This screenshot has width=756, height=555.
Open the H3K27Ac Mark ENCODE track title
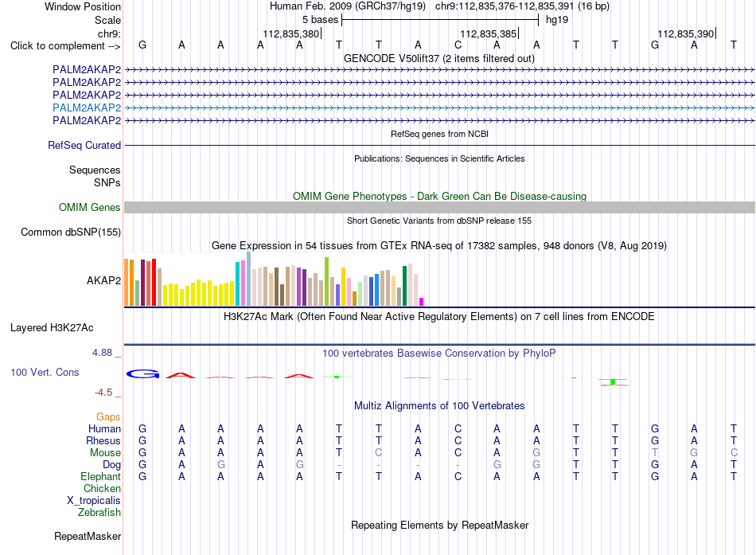click(x=439, y=317)
